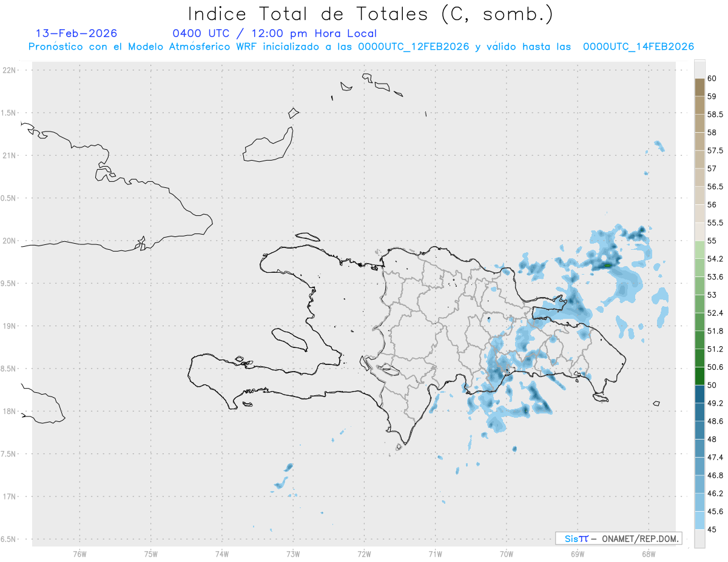Click Gonâve Island outline west of Hispaniola

(x=289, y=339)
